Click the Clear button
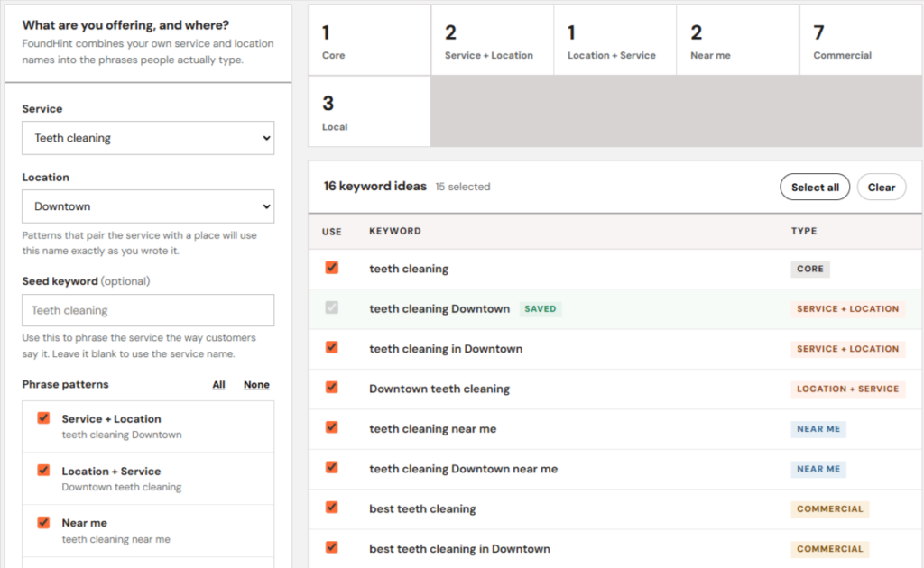 [881, 188]
